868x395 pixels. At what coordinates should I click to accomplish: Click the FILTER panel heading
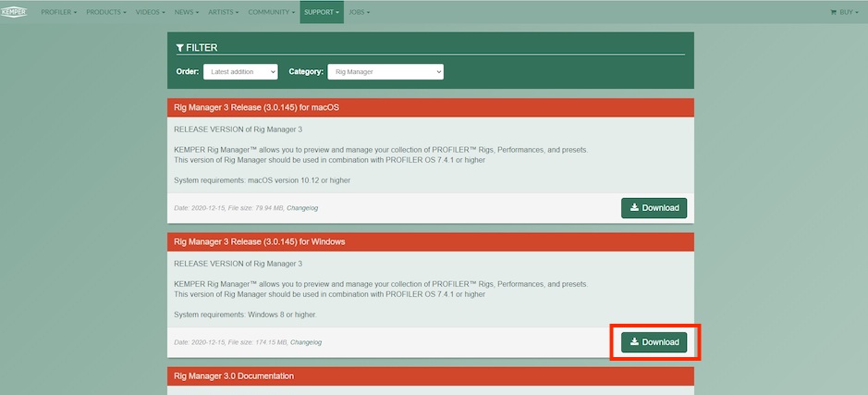[x=197, y=48]
